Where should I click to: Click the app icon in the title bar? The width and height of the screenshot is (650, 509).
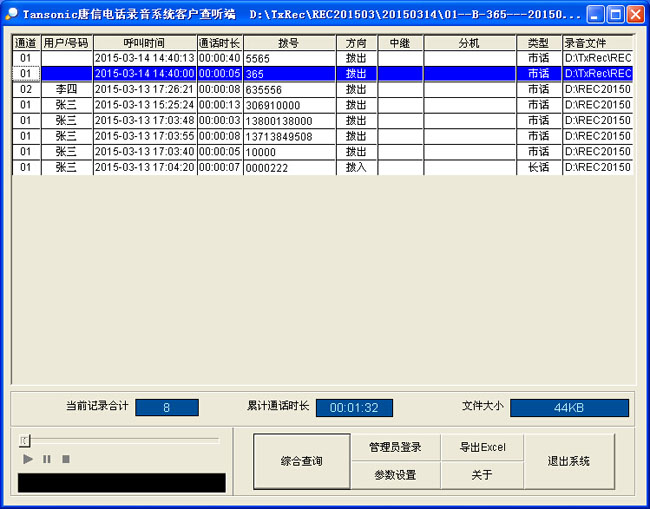12,15
